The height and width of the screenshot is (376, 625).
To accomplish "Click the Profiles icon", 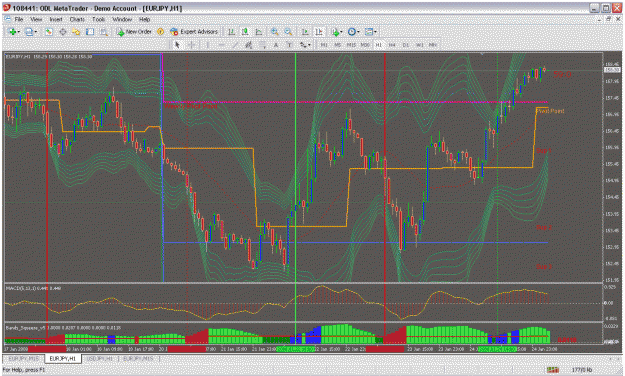I will (29, 32).
